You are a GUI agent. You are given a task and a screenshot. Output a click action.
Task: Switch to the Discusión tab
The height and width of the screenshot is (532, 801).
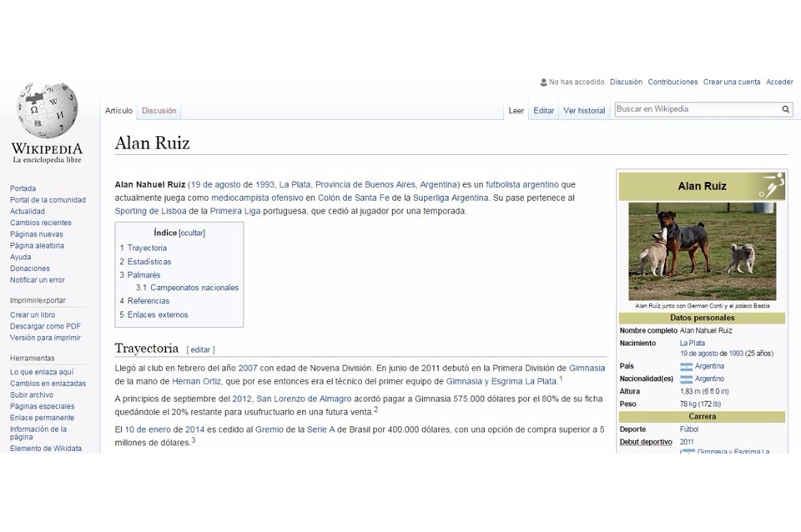click(x=159, y=111)
